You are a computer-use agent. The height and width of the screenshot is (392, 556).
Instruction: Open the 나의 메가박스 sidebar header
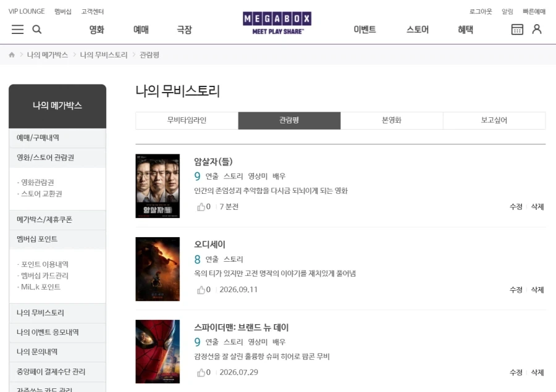[57, 106]
